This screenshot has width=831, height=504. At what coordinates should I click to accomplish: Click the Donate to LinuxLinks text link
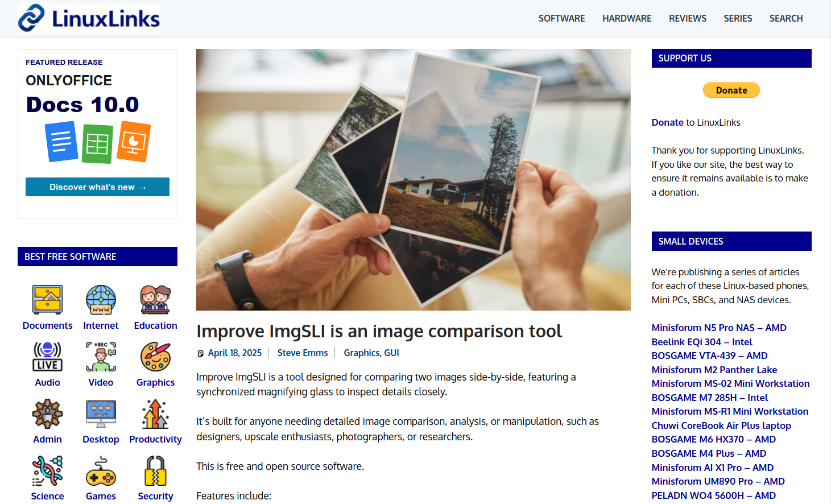pyautogui.click(x=668, y=122)
